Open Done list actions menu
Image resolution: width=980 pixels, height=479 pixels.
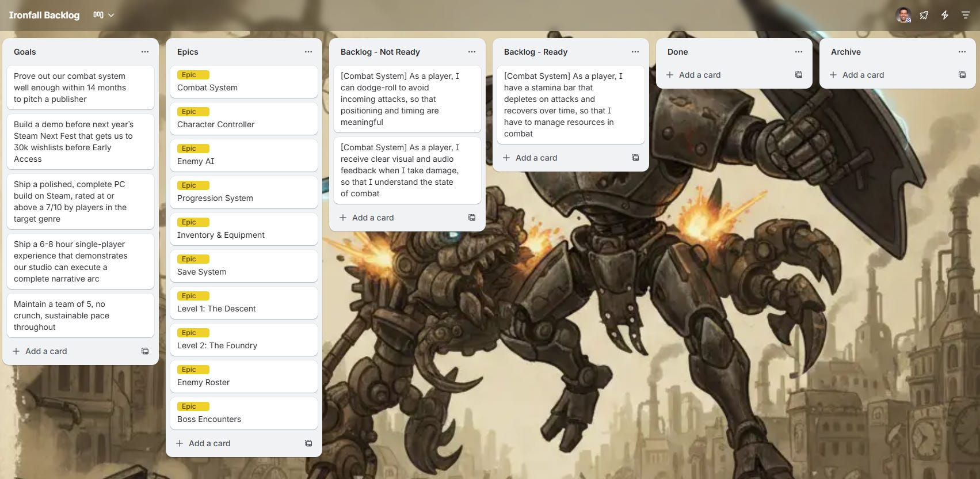pyautogui.click(x=799, y=52)
